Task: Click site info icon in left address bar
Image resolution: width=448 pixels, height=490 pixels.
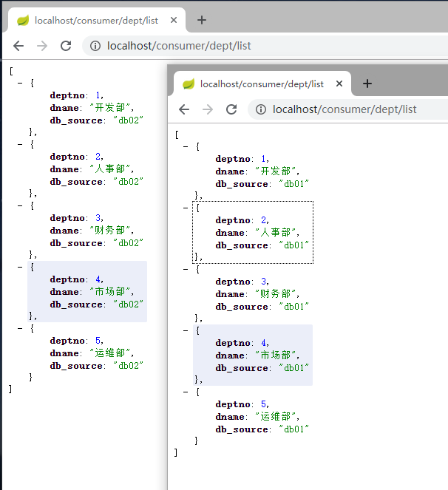Action: tap(95, 46)
